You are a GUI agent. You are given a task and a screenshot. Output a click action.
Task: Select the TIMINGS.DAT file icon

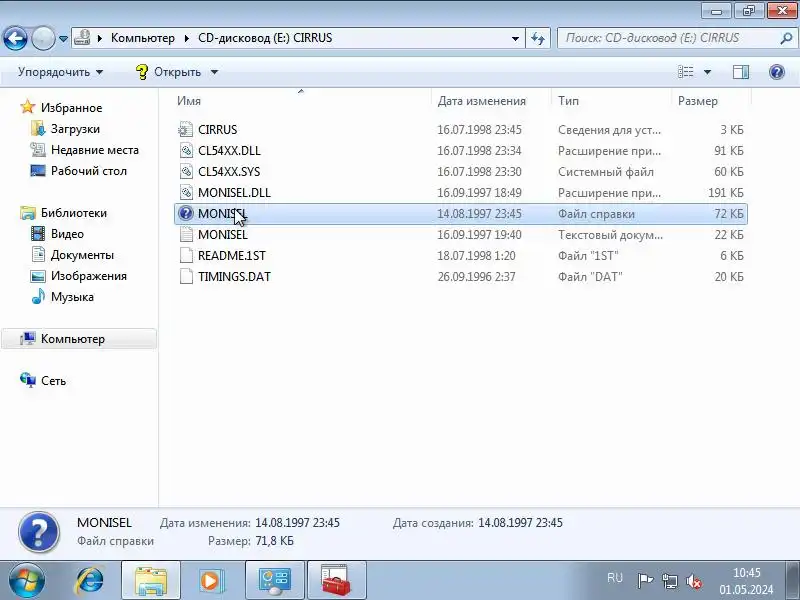point(186,276)
